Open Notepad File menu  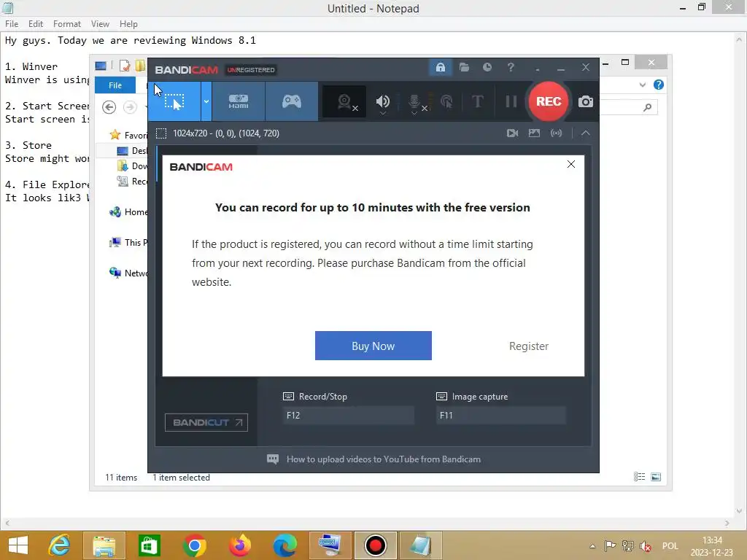click(12, 24)
